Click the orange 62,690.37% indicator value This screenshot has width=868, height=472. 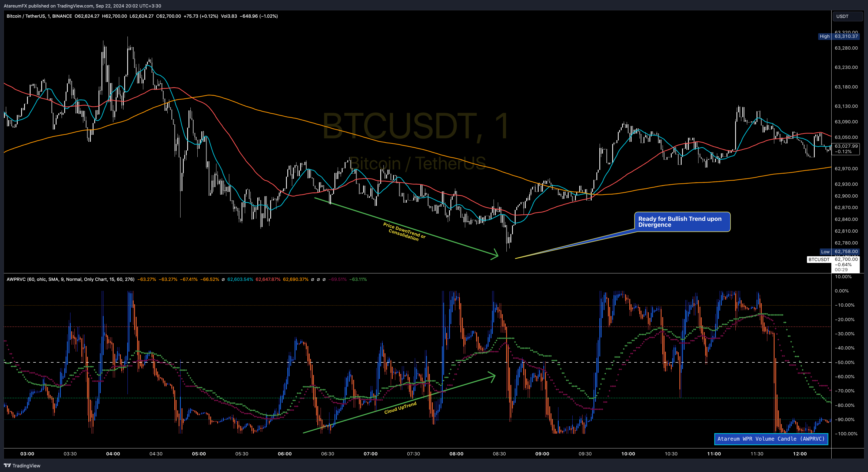tap(295, 280)
